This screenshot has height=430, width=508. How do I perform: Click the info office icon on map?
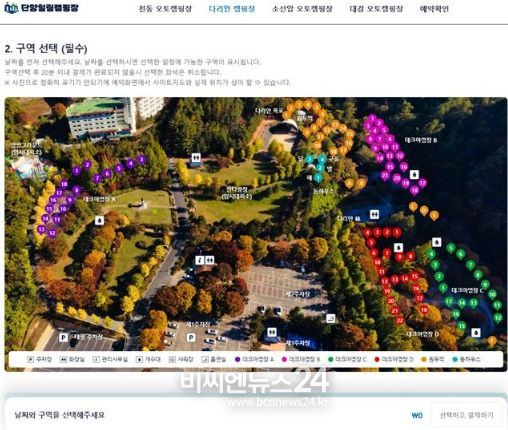(x=199, y=260)
